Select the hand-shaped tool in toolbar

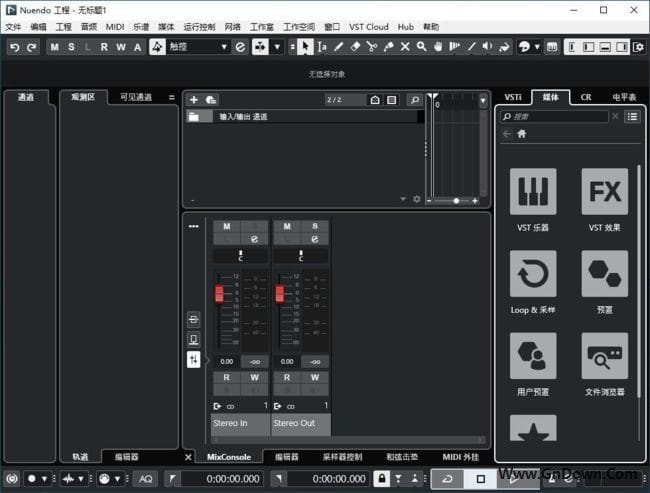pyautogui.click(x=438, y=47)
